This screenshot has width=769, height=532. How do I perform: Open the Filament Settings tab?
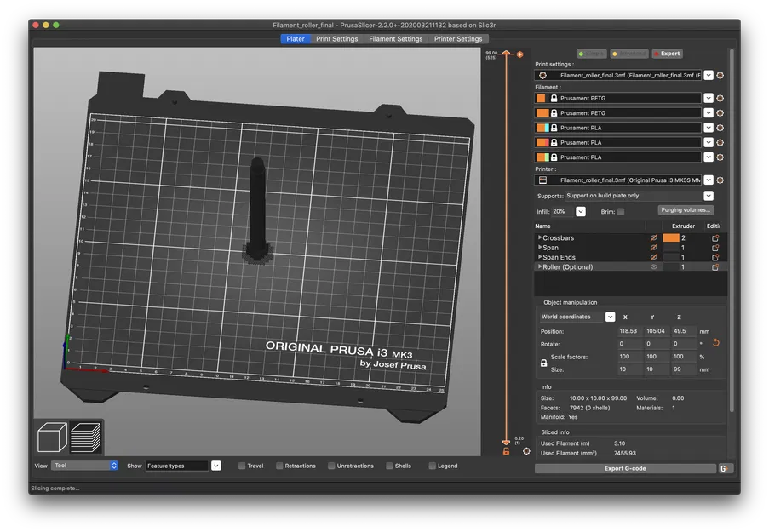tap(395, 39)
